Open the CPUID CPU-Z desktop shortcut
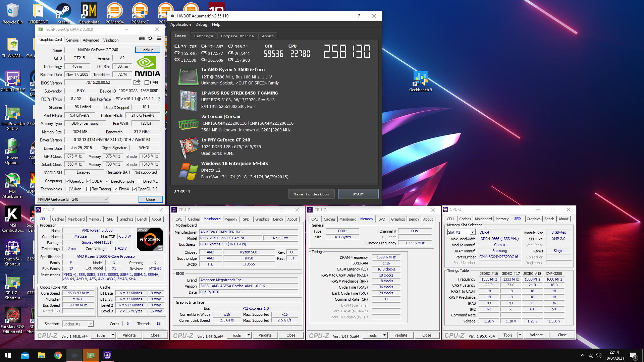The image size is (644, 362). (13, 81)
